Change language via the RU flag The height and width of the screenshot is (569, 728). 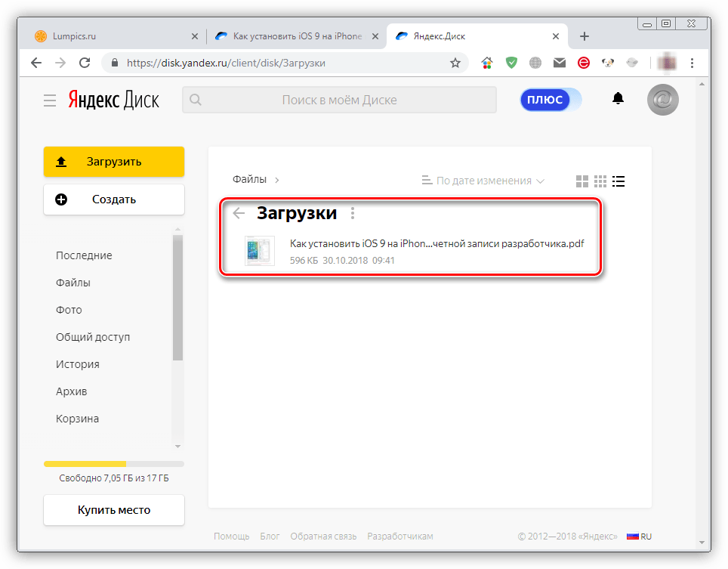640,537
